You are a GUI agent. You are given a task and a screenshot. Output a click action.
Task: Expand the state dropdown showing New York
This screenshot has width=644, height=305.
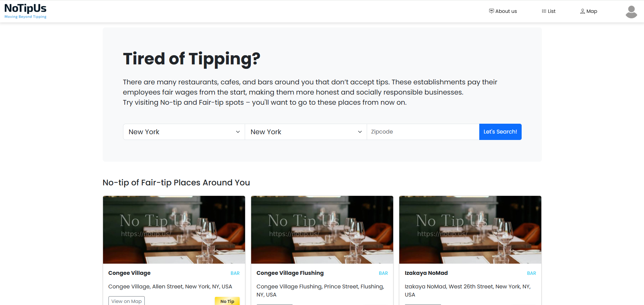pyautogui.click(x=184, y=132)
